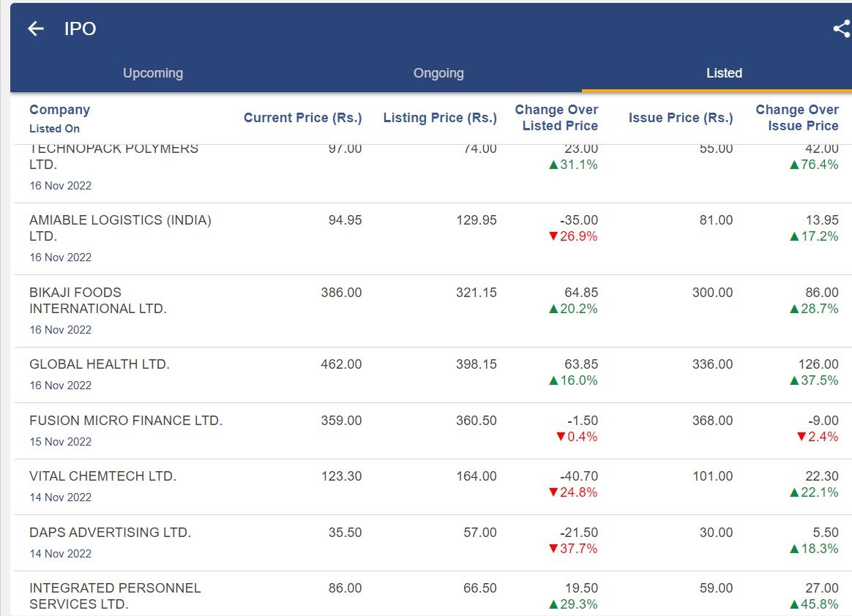Click the 2.4% decline for Fusion Micro Finance
The width and height of the screenshot is (852, 616).
pyautogui.click(x=818, y=437)
